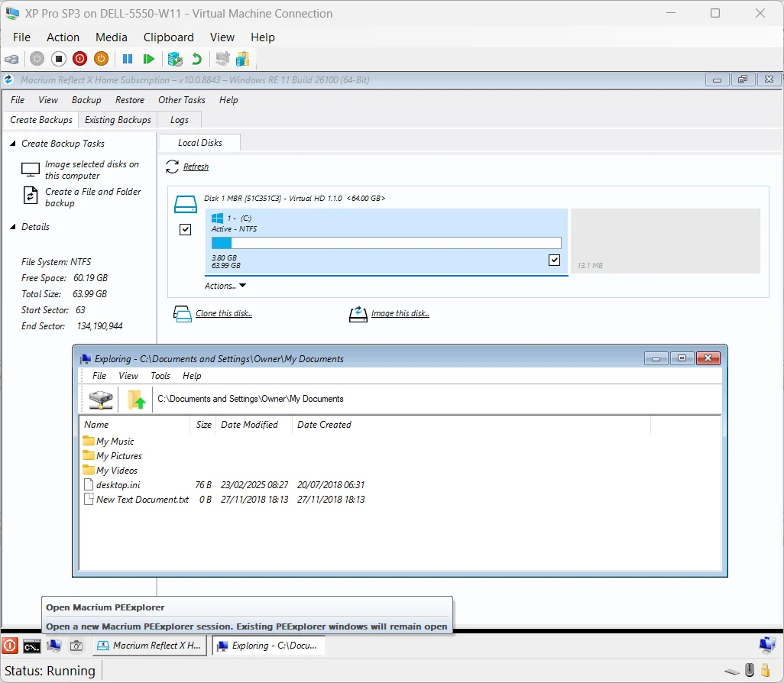The height and width of the screenshot is (683, 784).
Task: Click the Checkpoint toolbar icon
Action: [x=175, y=59]
